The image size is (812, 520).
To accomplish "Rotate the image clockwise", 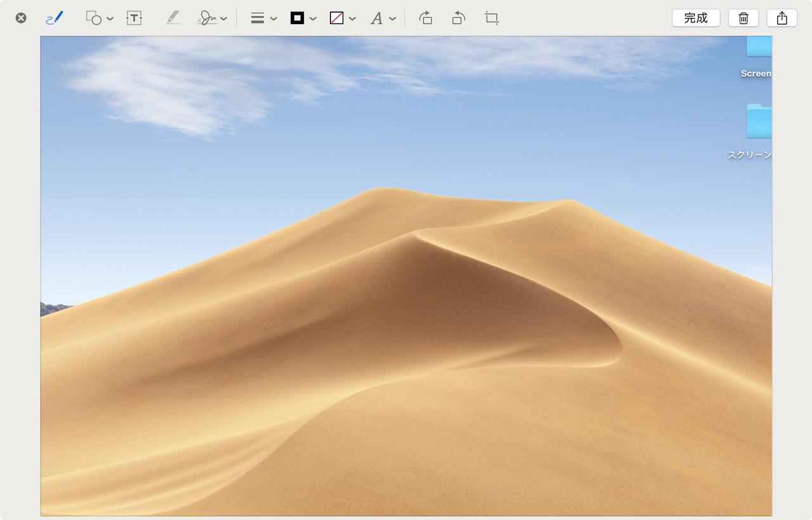I will (426, 18).
